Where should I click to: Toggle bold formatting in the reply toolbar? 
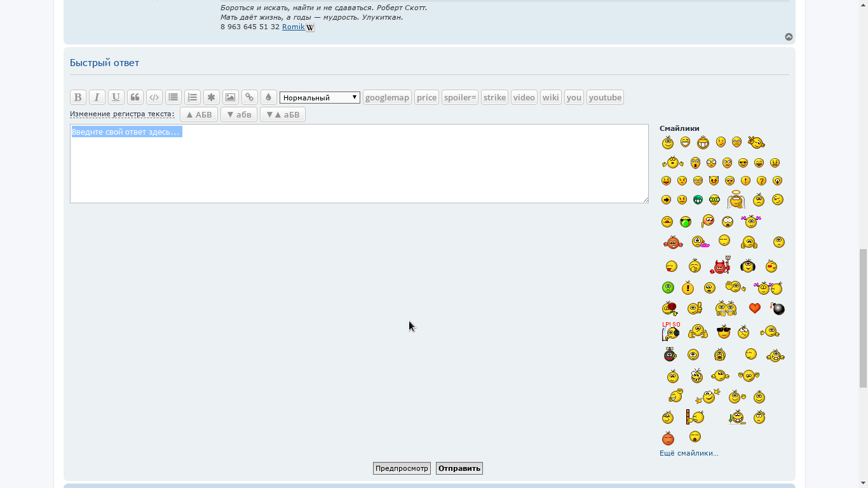click(x=78, y=97)
